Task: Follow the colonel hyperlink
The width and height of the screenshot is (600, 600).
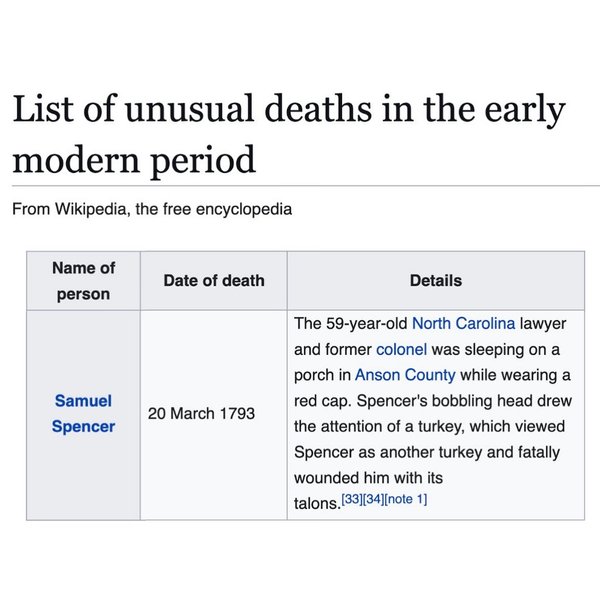Action: pos(401,350)
